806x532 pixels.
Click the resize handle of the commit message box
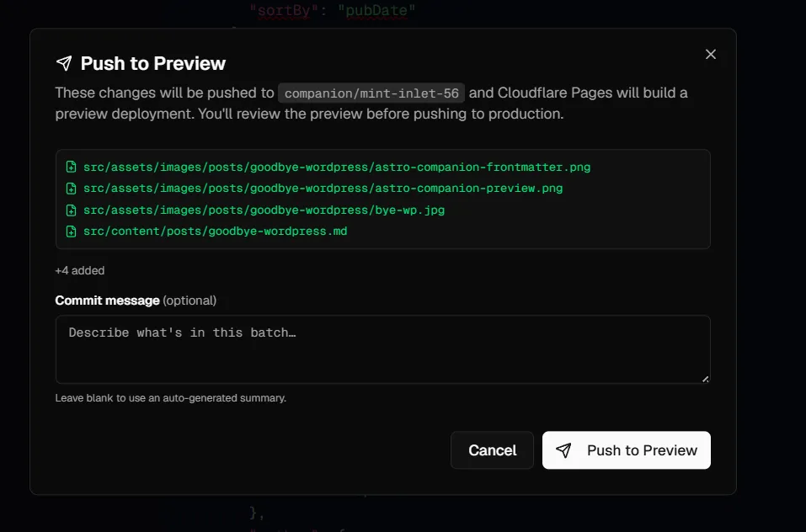click(705, 379)
